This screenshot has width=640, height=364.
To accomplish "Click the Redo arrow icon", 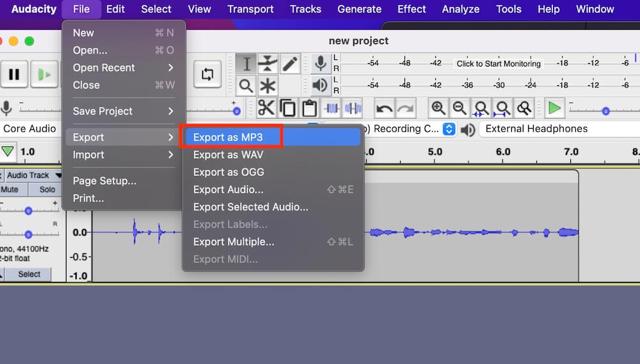I will tap(406, 108).
